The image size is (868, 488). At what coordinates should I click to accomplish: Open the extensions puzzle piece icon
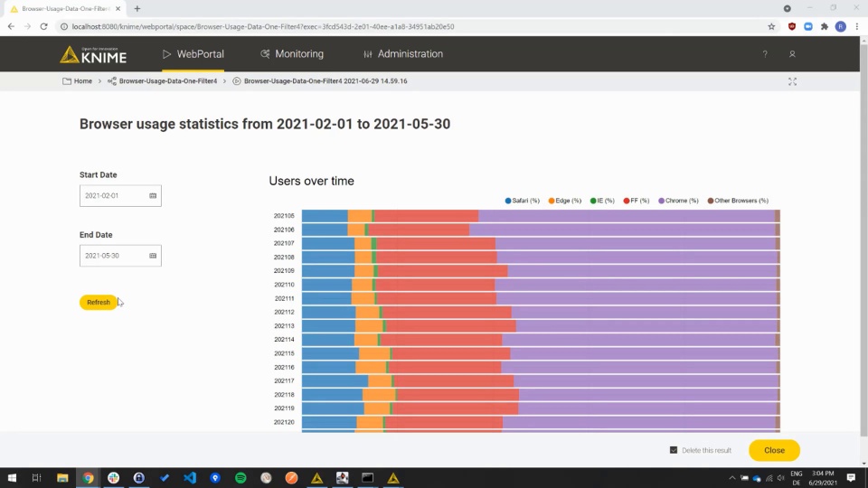[x=825, y=26]
